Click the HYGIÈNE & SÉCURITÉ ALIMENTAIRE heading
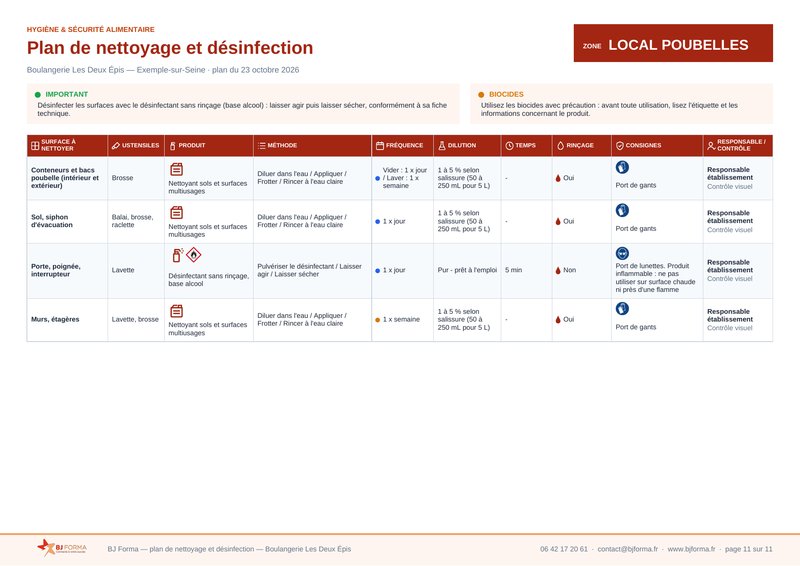 (91, 30)
